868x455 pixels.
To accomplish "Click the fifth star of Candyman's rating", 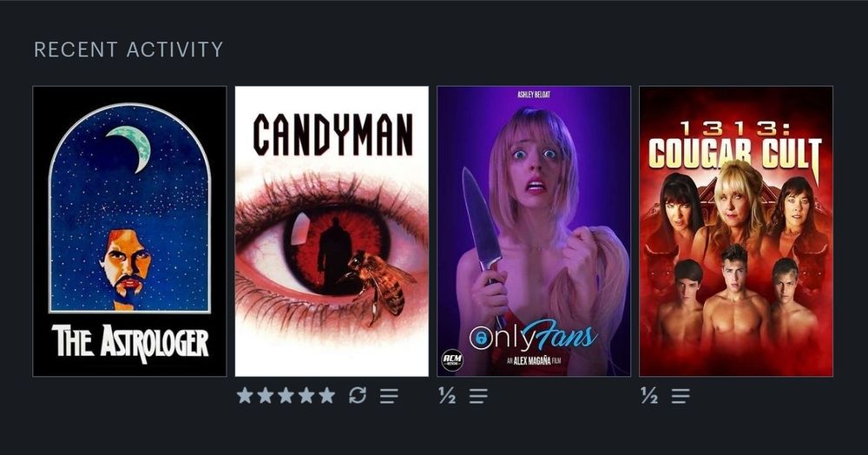I will pos(327,395).
